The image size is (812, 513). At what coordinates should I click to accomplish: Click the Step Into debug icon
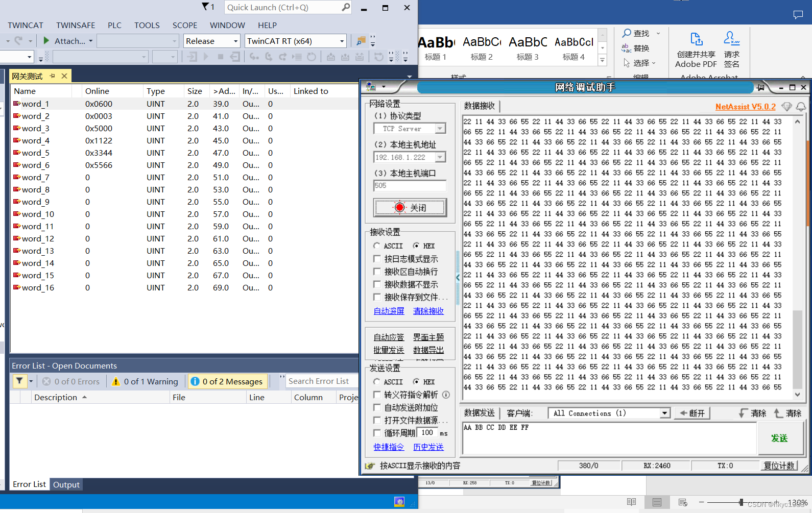[254, 57]
